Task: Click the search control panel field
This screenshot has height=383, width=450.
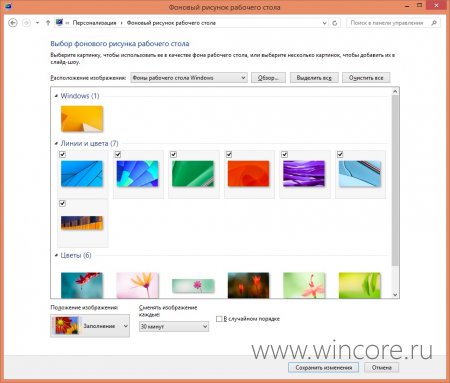Action: 393,23
